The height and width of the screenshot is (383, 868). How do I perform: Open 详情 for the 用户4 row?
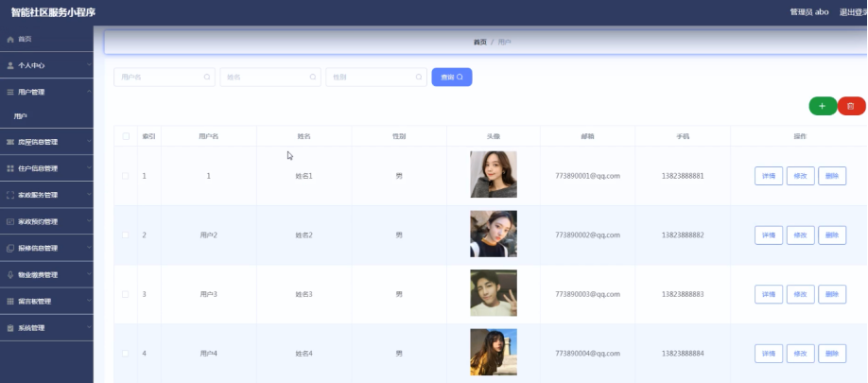pyautogui.click(x=769, y=354)
